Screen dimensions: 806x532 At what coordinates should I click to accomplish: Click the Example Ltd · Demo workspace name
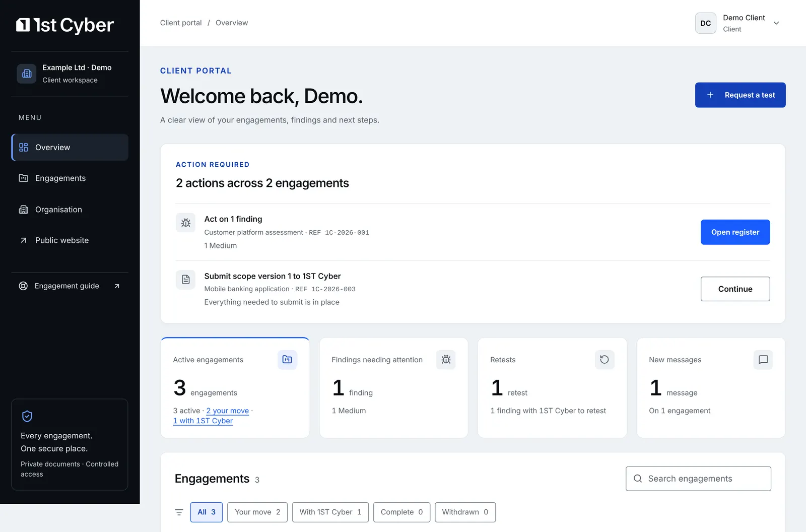click(x=77, y=68)
